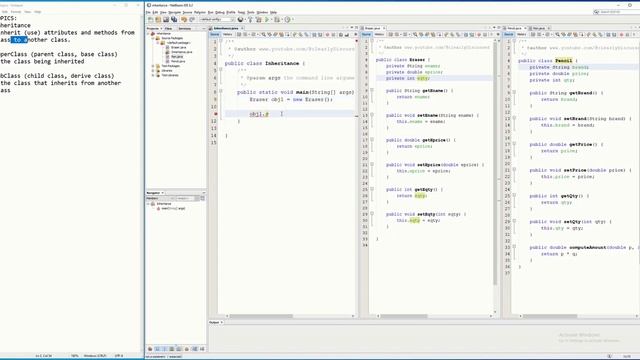The width and height of the screenshot is (640, 360).
Task: Toggle the third filter button in Navigator bottom bar
Action: point(164,349)
